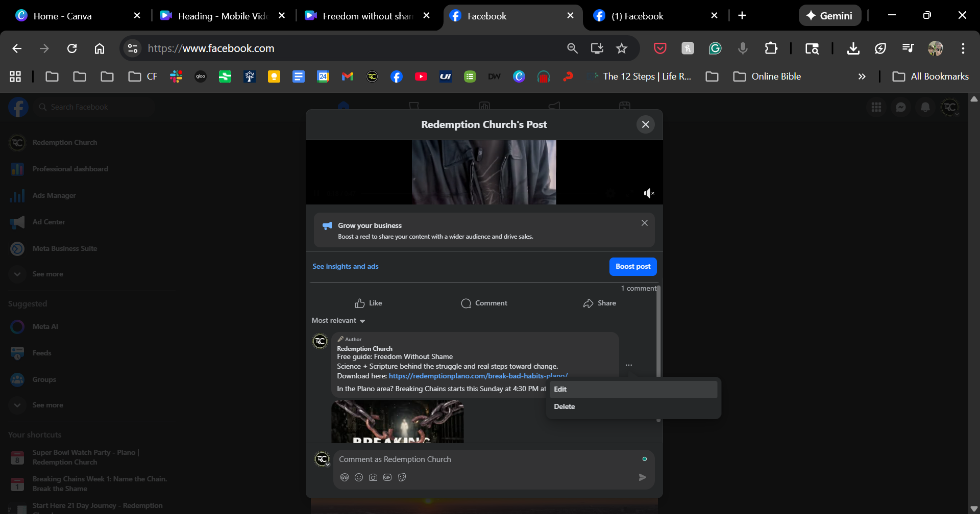980x514 pixels.
Task: Expand hidden bookmarks with double chevron
Action: tap(862, 76)
